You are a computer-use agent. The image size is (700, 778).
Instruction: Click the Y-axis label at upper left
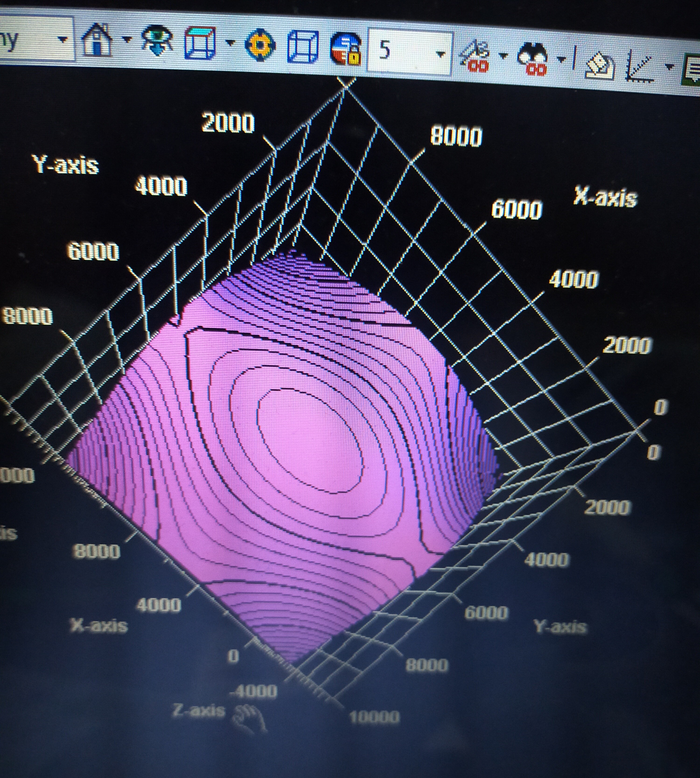click(x=66, y=165)
